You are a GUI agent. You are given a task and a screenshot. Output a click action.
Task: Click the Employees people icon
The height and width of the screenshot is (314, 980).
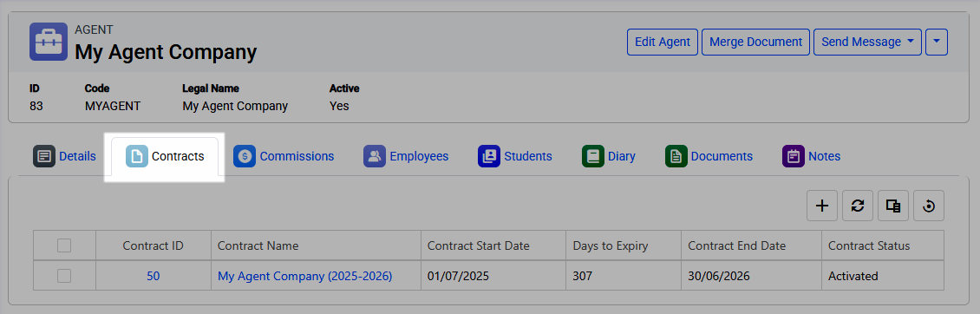375,156
